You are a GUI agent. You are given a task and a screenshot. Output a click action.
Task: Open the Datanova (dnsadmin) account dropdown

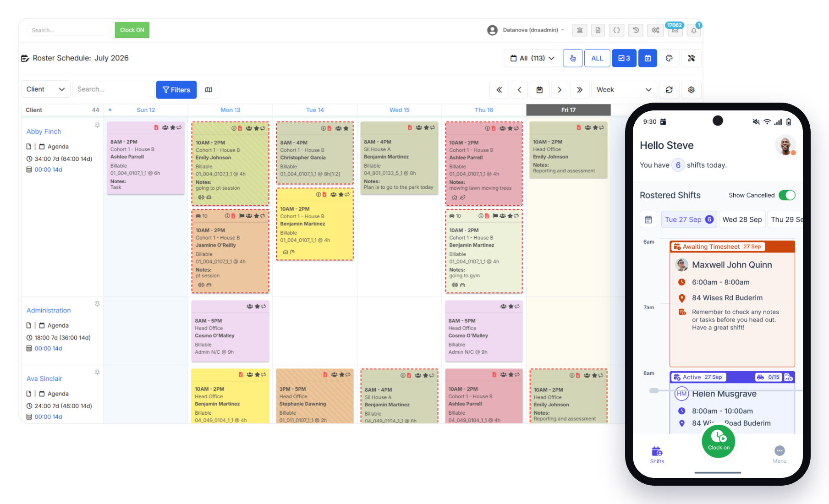(x=526, y=30)
